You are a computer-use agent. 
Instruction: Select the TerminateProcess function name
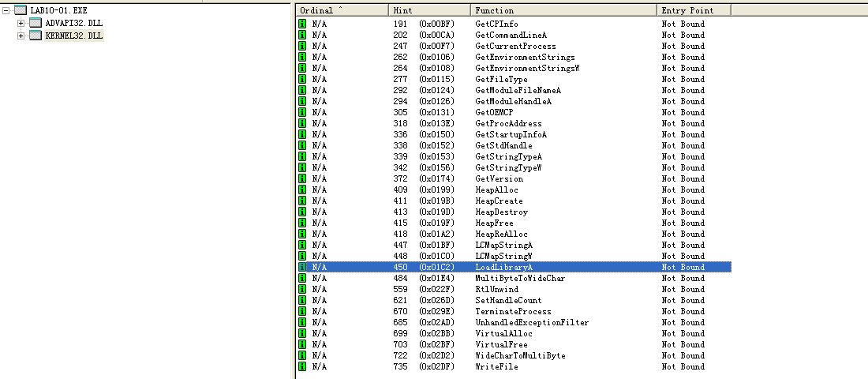coord(513,311)
